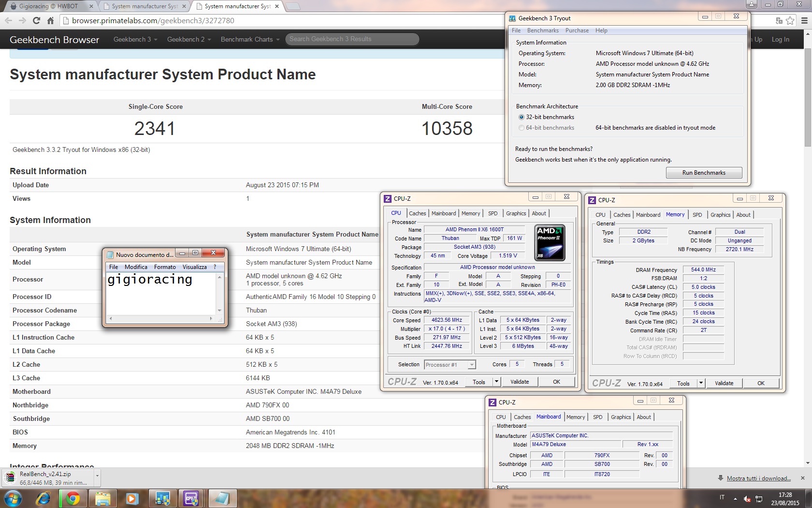Click Validate in CPU-Z CPU window
This screenshot has width=812, height=508.
[520, 382]
